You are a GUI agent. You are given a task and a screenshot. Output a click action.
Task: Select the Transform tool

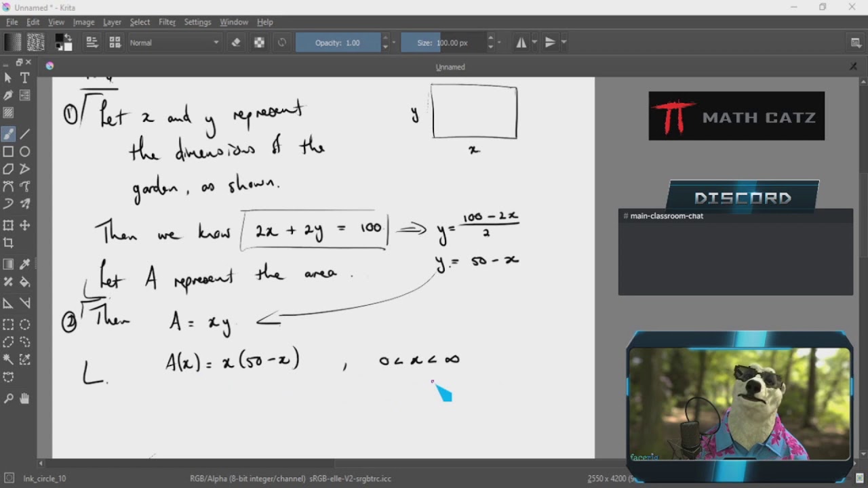click(8, 225)
